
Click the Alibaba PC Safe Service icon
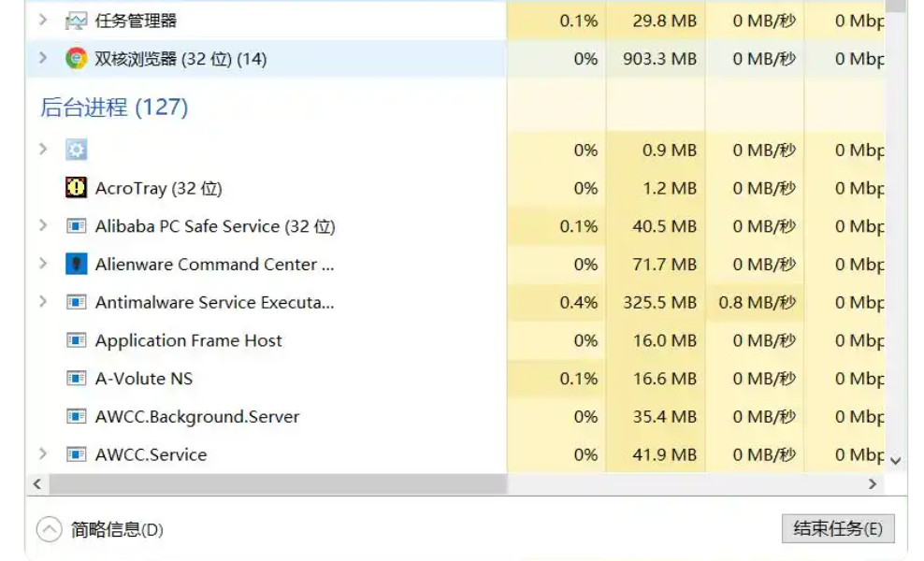(x=77, y=226)
